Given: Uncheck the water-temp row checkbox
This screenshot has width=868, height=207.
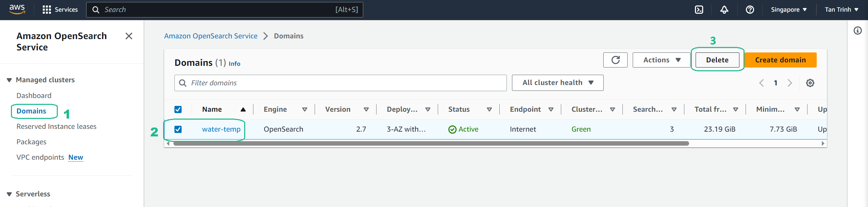Looking at the screenshot, I should pos(178,129).
